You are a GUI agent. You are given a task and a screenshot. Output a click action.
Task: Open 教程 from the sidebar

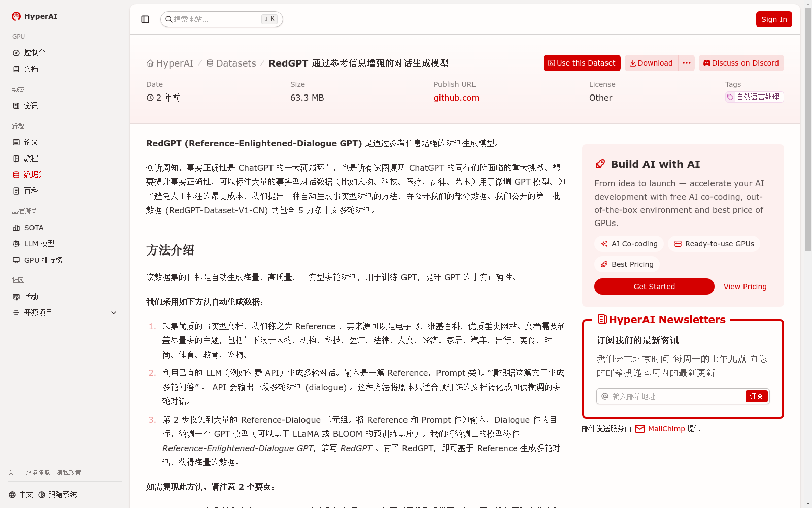click(x=30, y=158)
